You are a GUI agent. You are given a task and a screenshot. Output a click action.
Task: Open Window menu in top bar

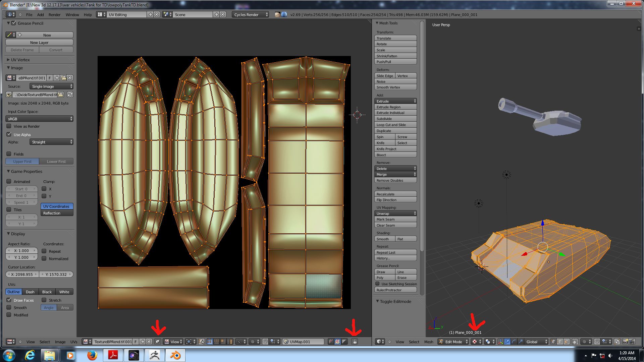72,15
